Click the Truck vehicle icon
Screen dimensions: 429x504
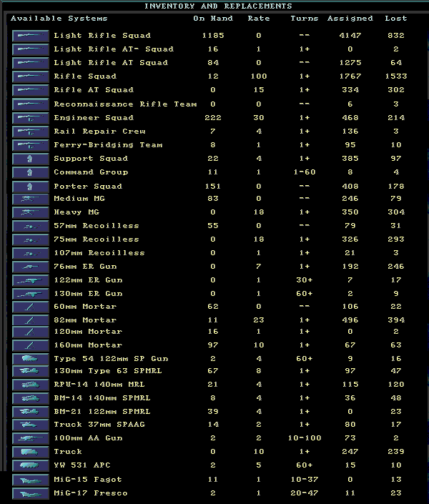(31, 452)
